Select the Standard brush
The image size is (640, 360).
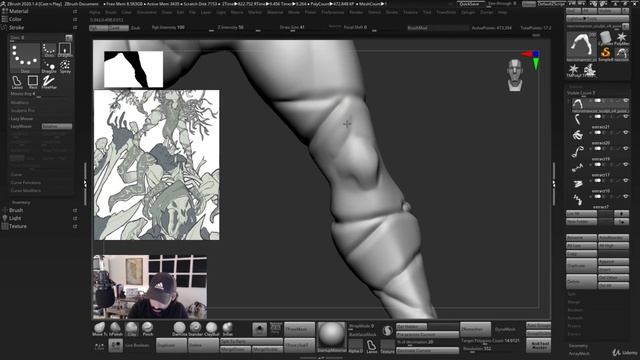coord(196,329)
